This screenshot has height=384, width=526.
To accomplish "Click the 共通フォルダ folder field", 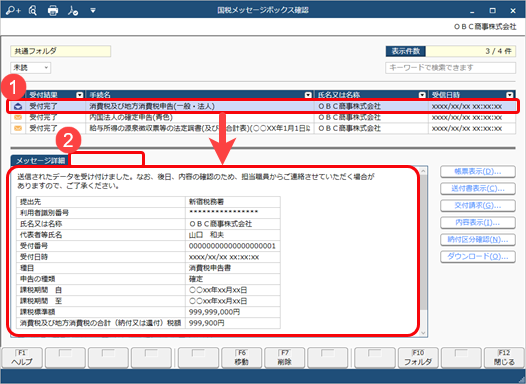I will click(x=61, y=51).
